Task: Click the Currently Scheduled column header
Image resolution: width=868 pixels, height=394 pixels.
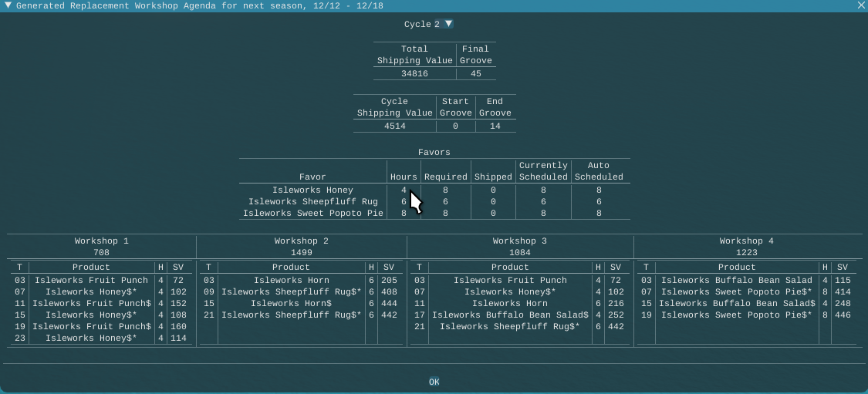Action: (543, 171)
